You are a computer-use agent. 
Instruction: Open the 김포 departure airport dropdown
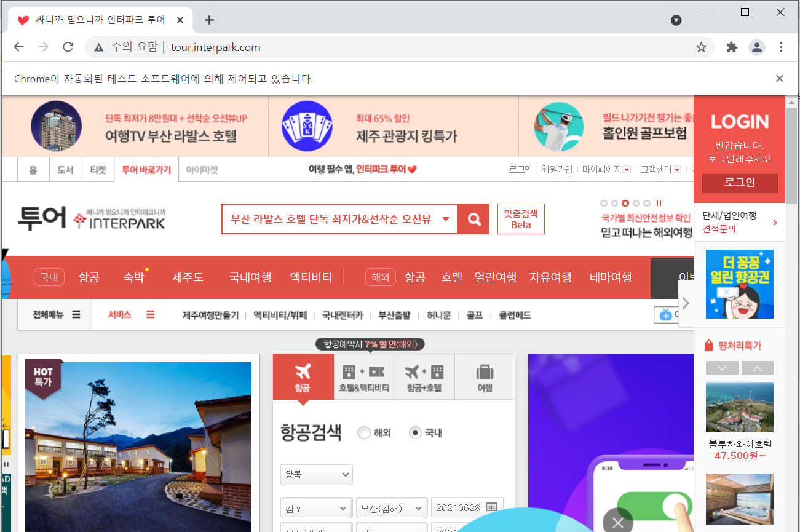(x=317, y=508)
